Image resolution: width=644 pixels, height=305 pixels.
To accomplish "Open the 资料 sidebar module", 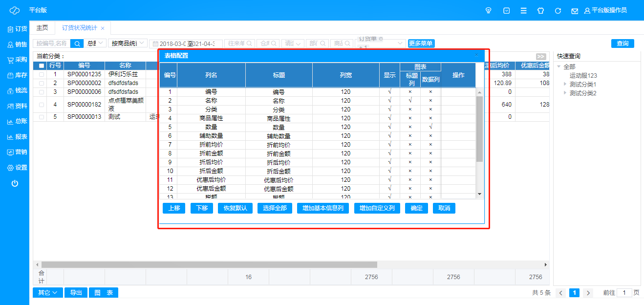I will 17,106.
